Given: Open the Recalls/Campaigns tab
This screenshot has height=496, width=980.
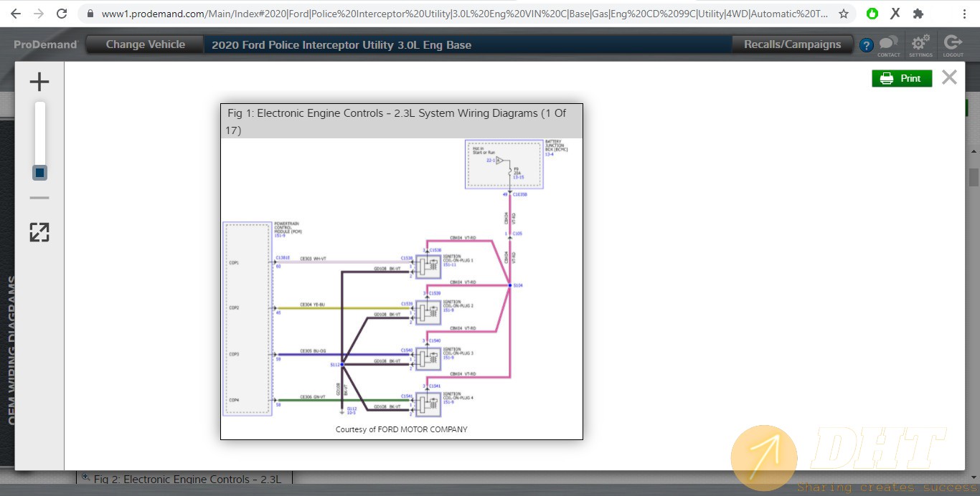Looking at the screenshot, I should tap(792, 44).
